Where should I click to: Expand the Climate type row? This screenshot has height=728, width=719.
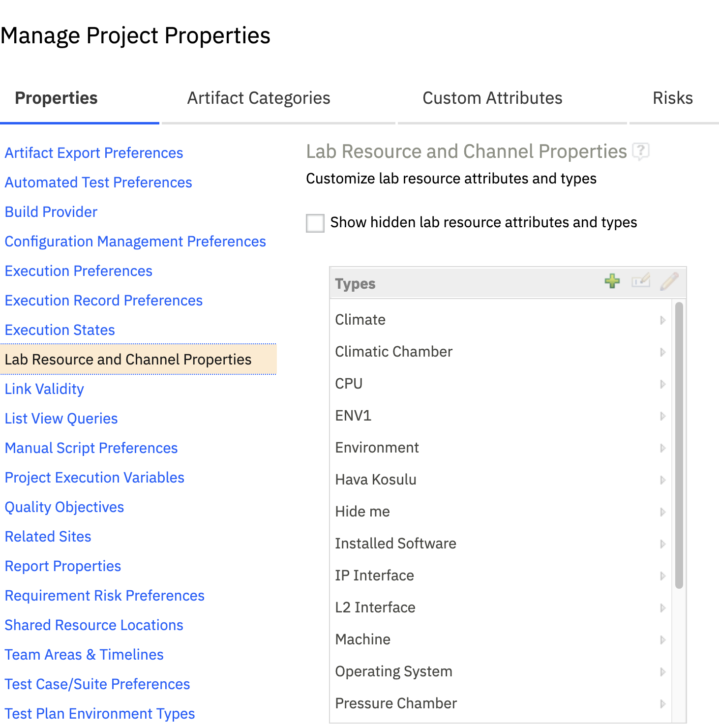(x=663, y=320)
